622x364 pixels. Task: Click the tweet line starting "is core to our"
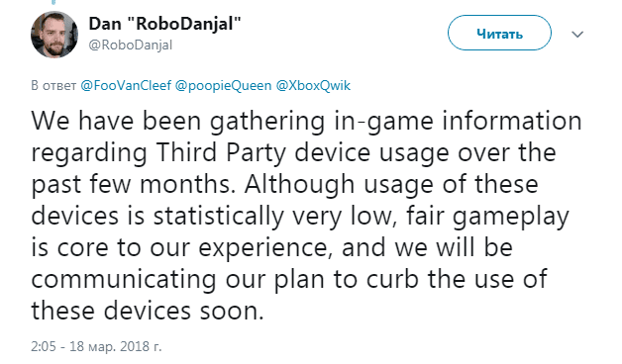pos(272,248)
